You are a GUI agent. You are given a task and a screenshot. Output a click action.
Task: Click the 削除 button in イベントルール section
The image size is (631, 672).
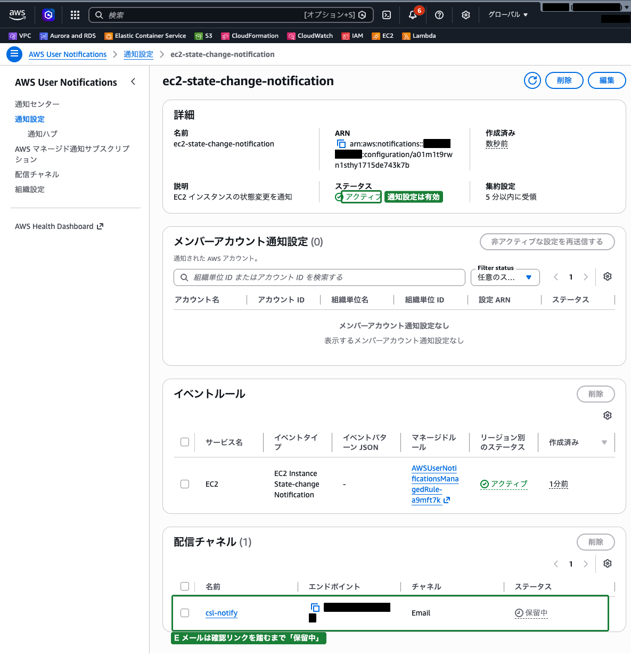[596, 394]
